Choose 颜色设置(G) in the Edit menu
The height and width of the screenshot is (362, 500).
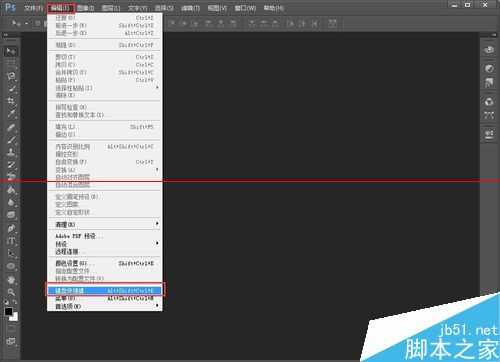[x=105, y=263]
